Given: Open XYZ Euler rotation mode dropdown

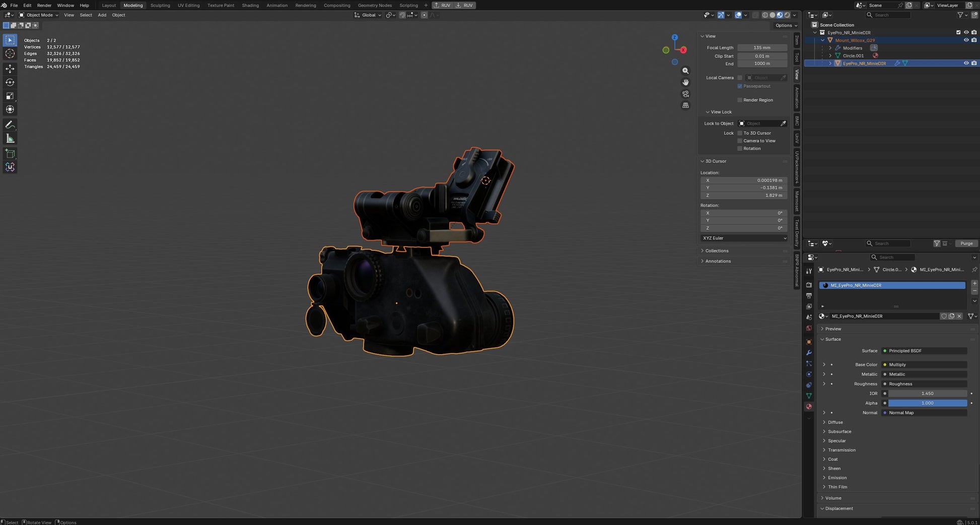Looking at the screenshot, I should tap(744, 238).
